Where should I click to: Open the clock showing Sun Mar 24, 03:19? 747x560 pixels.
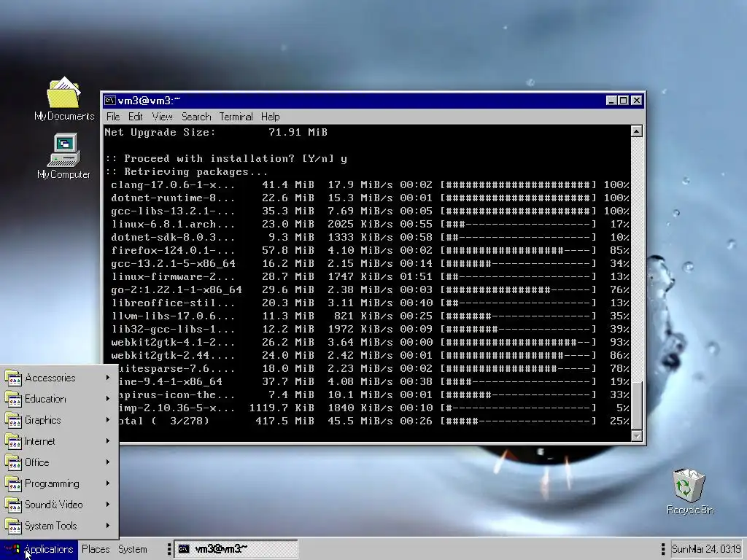click(706, 549)
